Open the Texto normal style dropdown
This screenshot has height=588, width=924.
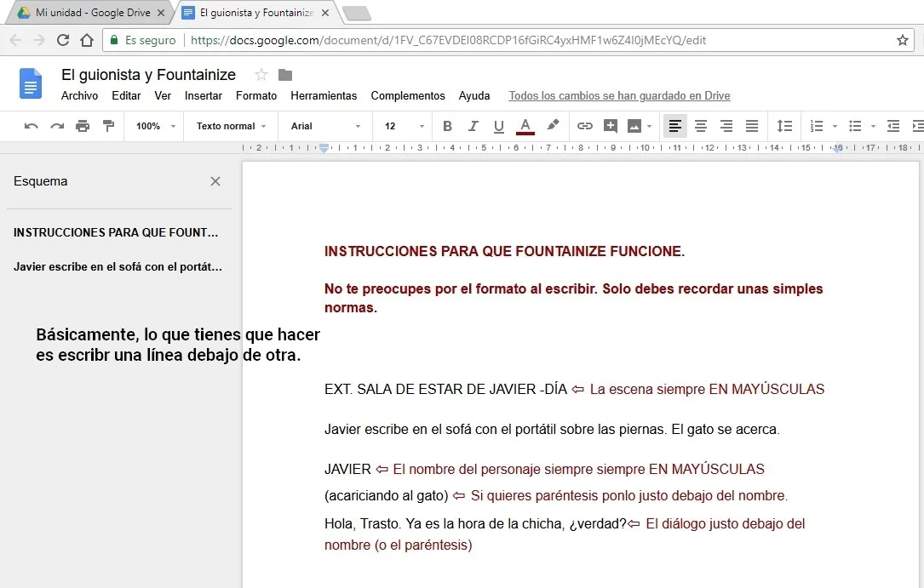[x=231, y=126]
